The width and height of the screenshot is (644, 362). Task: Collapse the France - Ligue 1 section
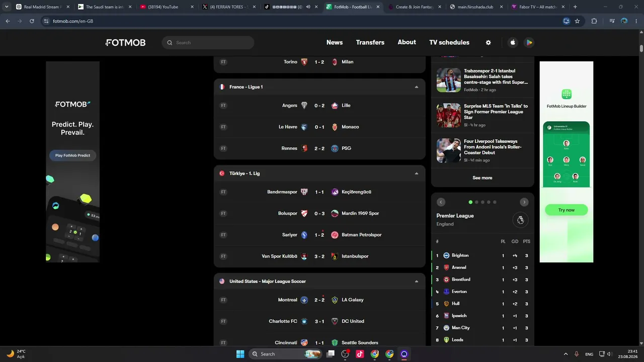[416, 87]
